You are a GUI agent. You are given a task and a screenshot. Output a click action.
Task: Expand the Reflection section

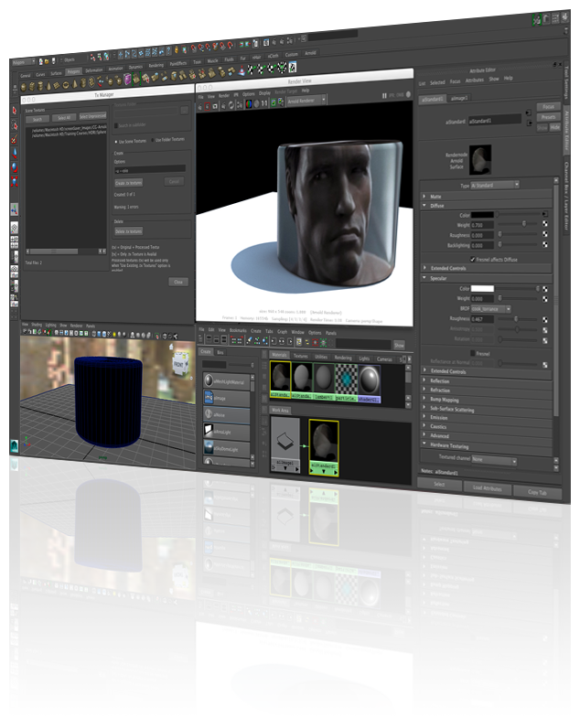440,380
